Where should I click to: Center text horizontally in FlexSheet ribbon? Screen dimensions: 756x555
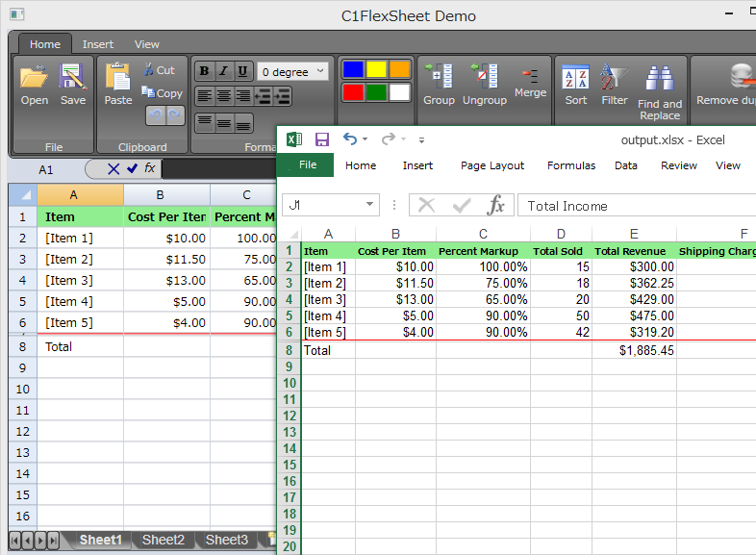tap(224, 96)
